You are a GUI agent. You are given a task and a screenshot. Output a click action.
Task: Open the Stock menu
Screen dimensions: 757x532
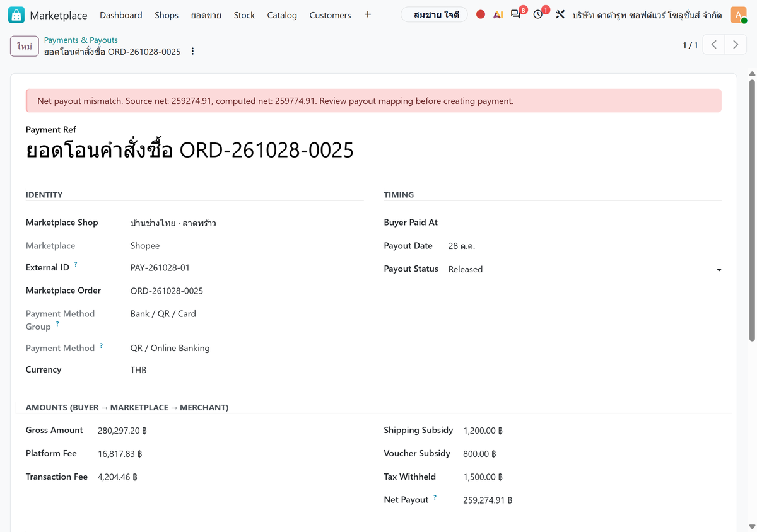click(244, 15)
